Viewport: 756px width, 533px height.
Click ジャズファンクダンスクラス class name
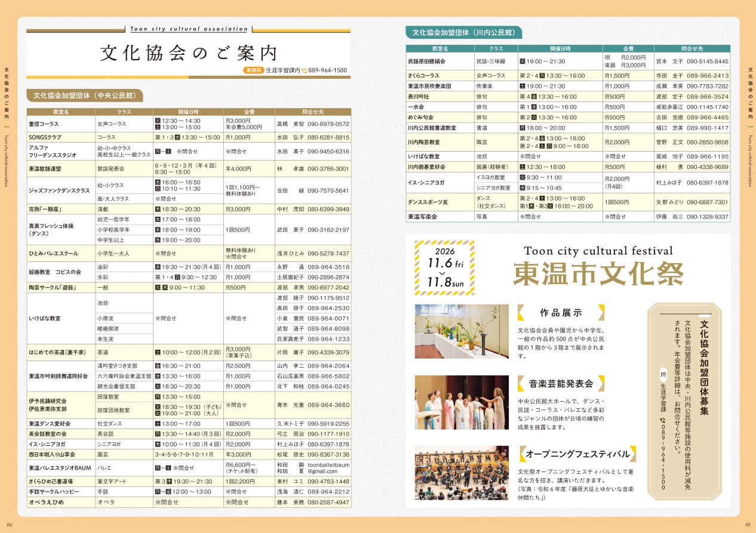point(59,191)
